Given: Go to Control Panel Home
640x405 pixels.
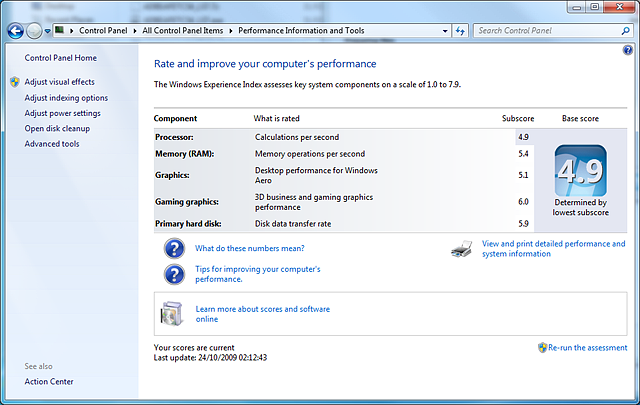Looking at the screenshot, I should (61, 58).
